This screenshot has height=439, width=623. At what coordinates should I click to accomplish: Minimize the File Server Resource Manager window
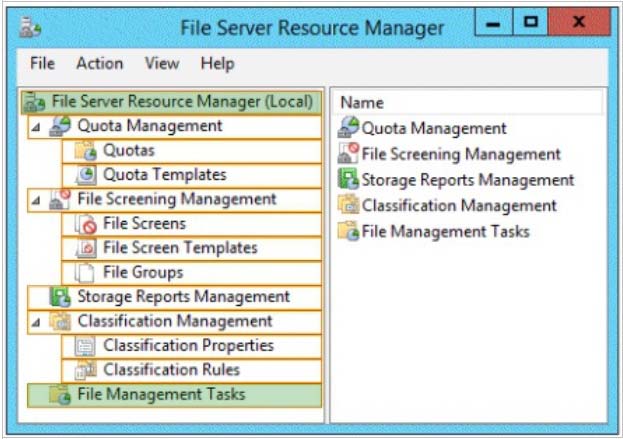pos(493,22)
